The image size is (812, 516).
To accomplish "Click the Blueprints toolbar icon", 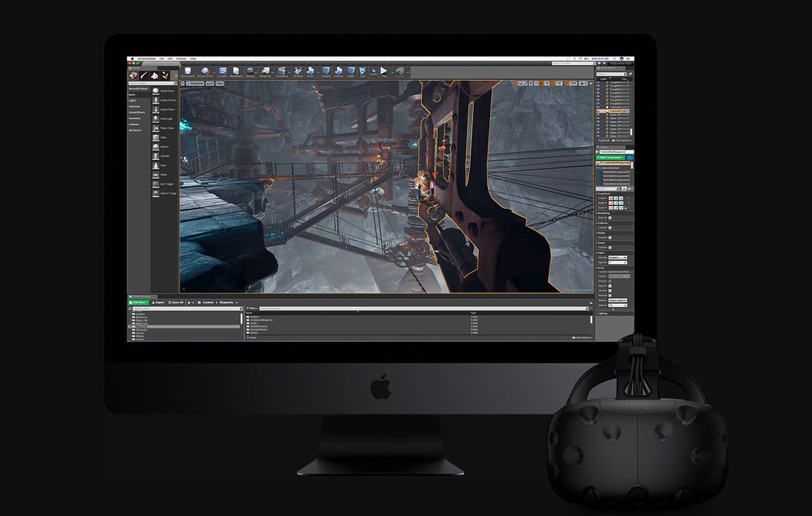I will pos(266,72).
